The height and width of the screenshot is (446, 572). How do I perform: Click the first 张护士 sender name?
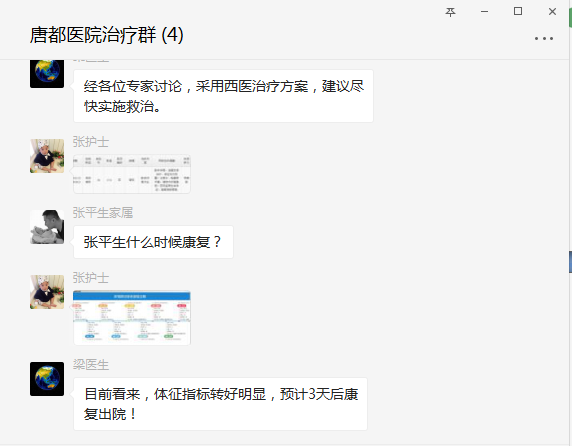pyautogui.click(x=90, y=142)
